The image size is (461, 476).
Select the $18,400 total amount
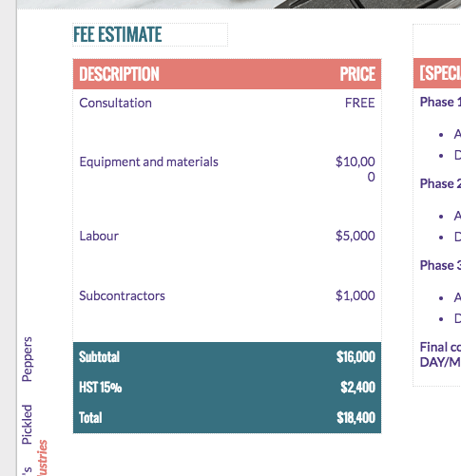point(356,418)
